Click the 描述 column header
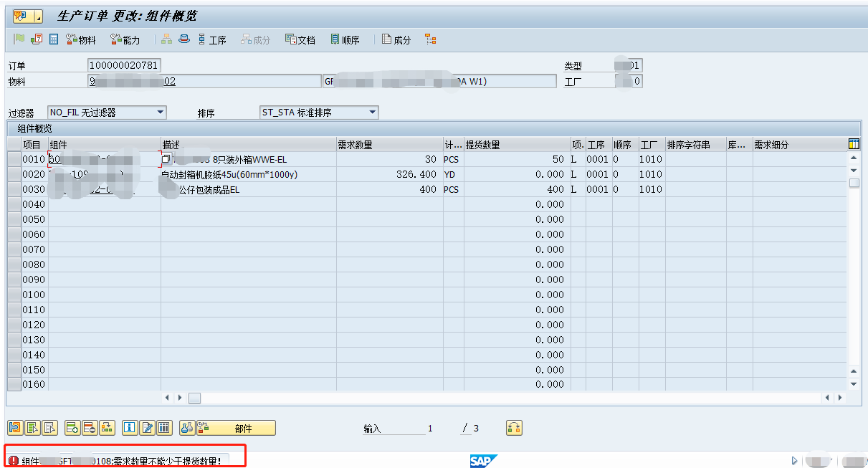 pyautogui.click(x=249, y=145)
